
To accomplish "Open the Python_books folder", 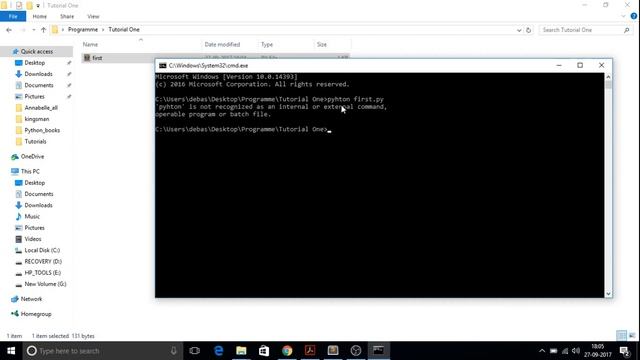I will click(x=42, y=130).
